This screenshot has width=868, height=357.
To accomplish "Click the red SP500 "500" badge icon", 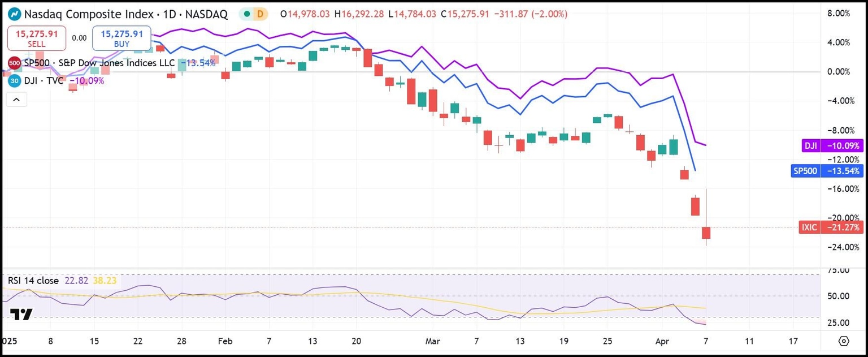I will (x=14, y=63).
